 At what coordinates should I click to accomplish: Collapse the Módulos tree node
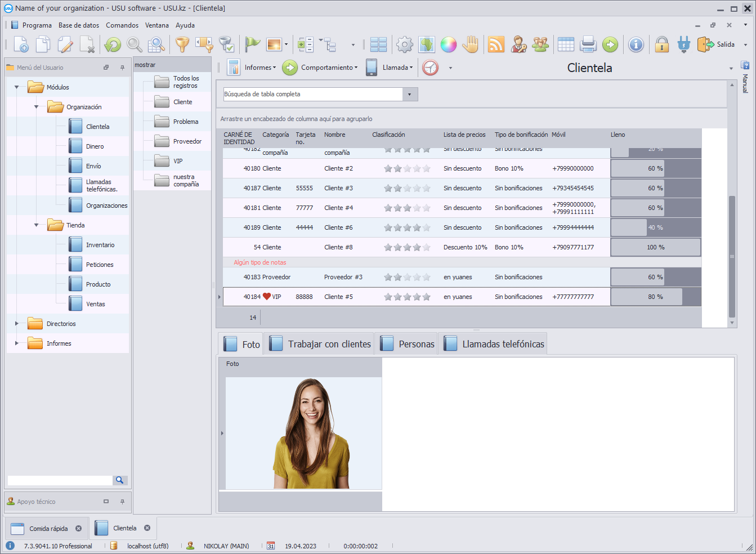coord(17,87)
